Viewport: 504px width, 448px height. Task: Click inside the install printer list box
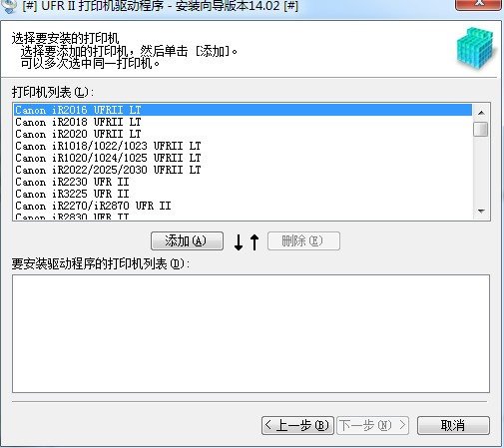(251, 333)
